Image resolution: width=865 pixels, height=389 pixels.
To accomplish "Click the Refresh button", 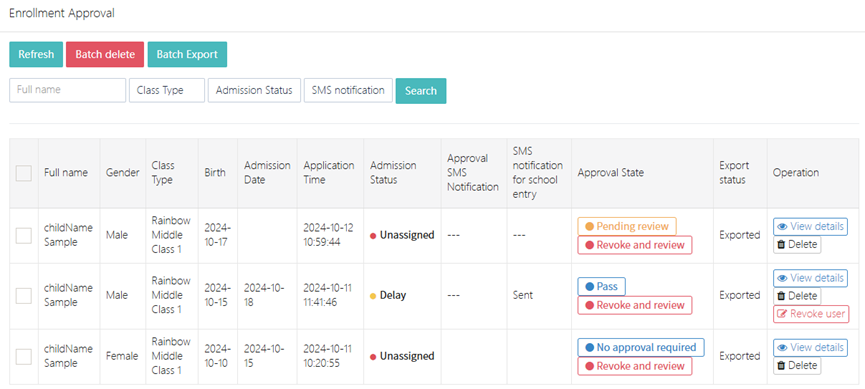I will click(36, 55).
